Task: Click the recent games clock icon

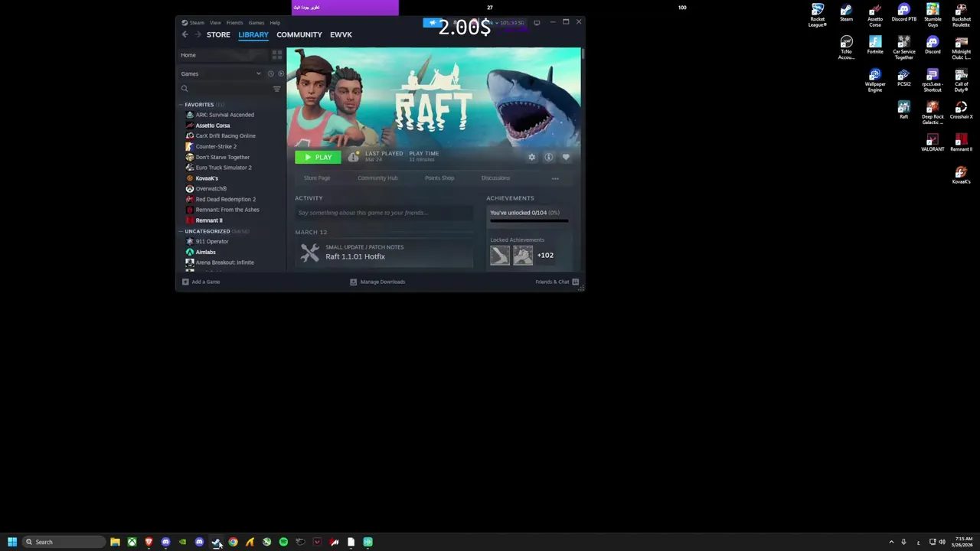Action: (x=270, y=73)
